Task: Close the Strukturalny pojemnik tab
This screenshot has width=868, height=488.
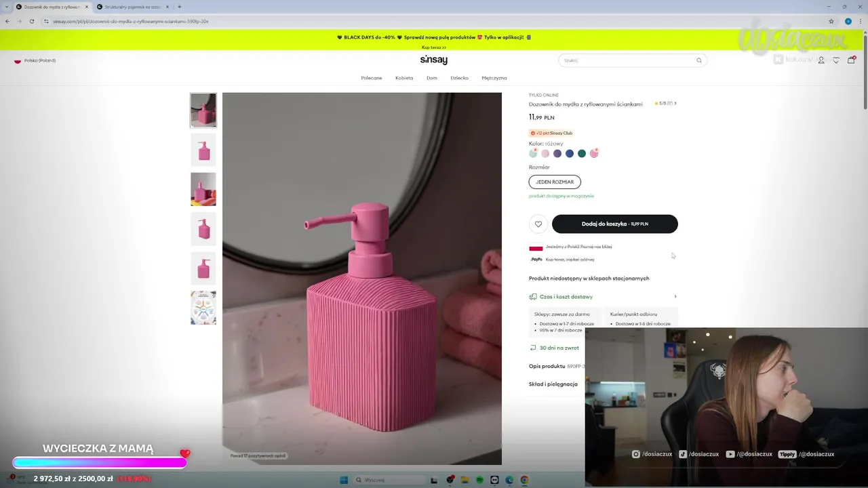Action: click(167, 7)
